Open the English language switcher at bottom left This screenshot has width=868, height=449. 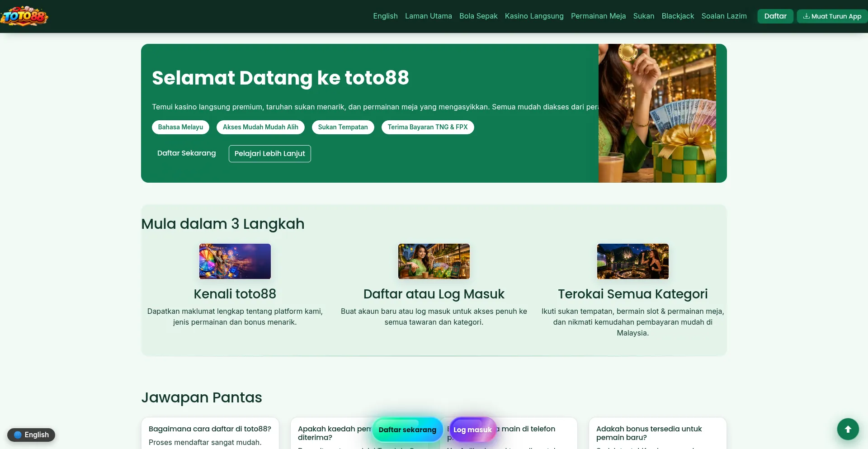click(x=31, y=435)
